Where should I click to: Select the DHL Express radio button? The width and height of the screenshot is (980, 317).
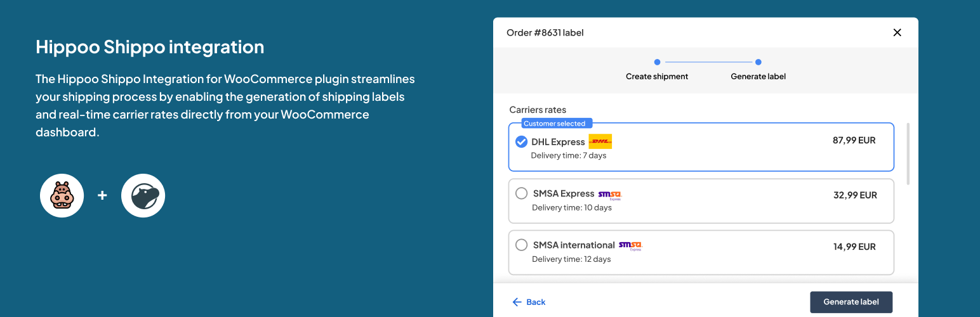click(x=522, y=141)
